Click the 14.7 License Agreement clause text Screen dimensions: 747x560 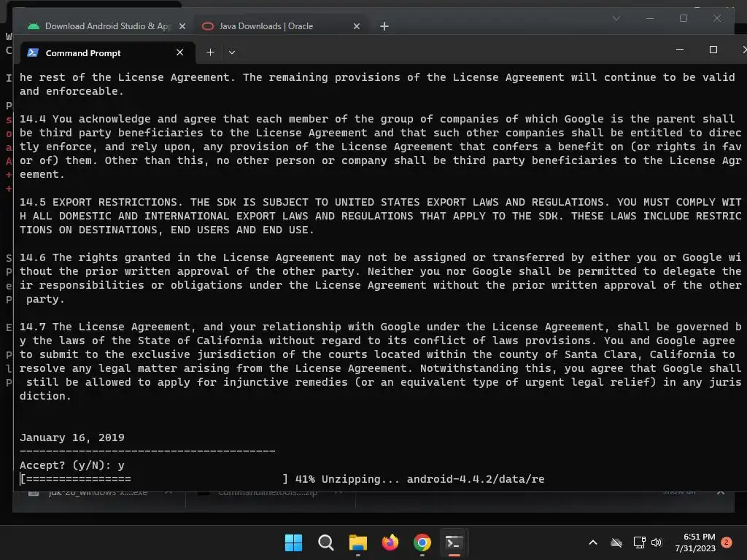(380, 361)
